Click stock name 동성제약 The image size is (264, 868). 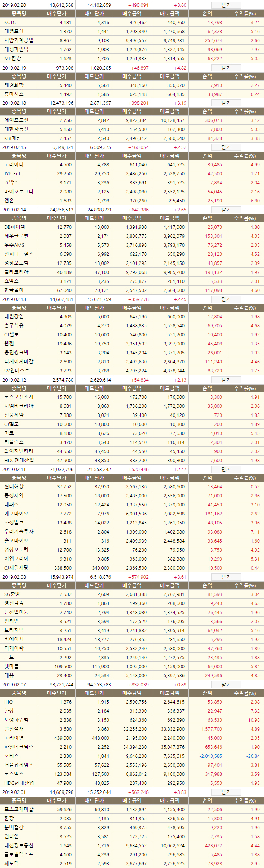[14, 496]
